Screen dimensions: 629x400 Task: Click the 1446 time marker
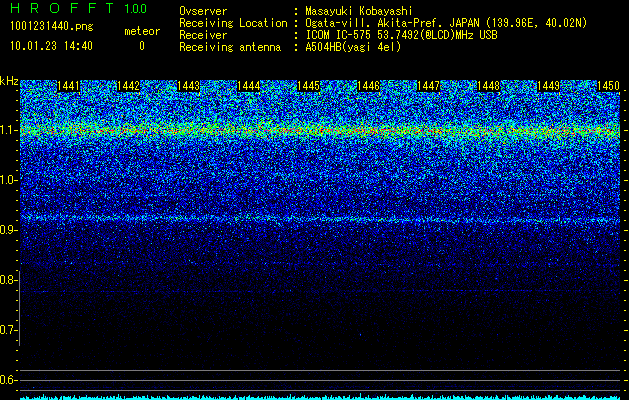pyautogui.click(x=368, y=86)
